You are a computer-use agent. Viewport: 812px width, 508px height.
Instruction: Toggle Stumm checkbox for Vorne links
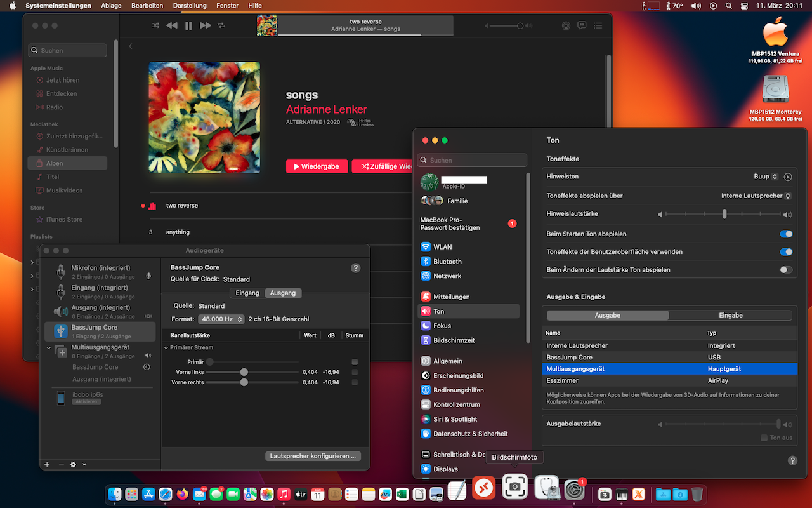point(355,372)
